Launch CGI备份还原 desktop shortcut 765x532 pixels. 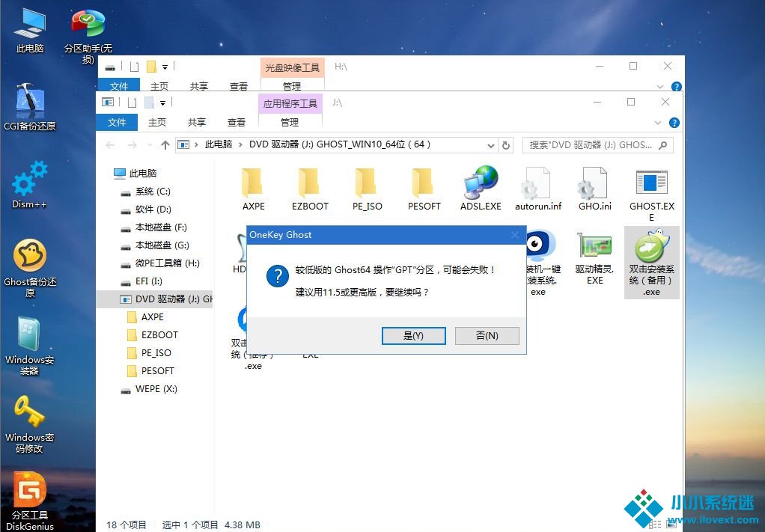(30, 107)
